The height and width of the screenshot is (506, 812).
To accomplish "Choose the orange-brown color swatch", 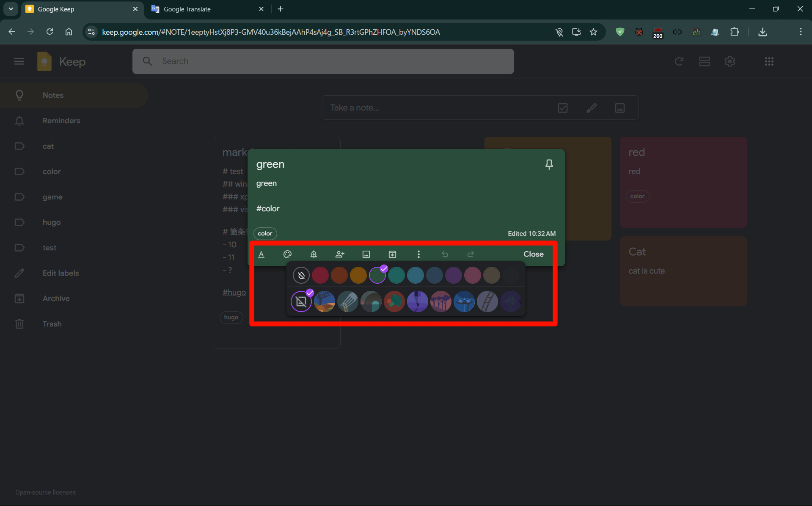I will tap(339, 275).
